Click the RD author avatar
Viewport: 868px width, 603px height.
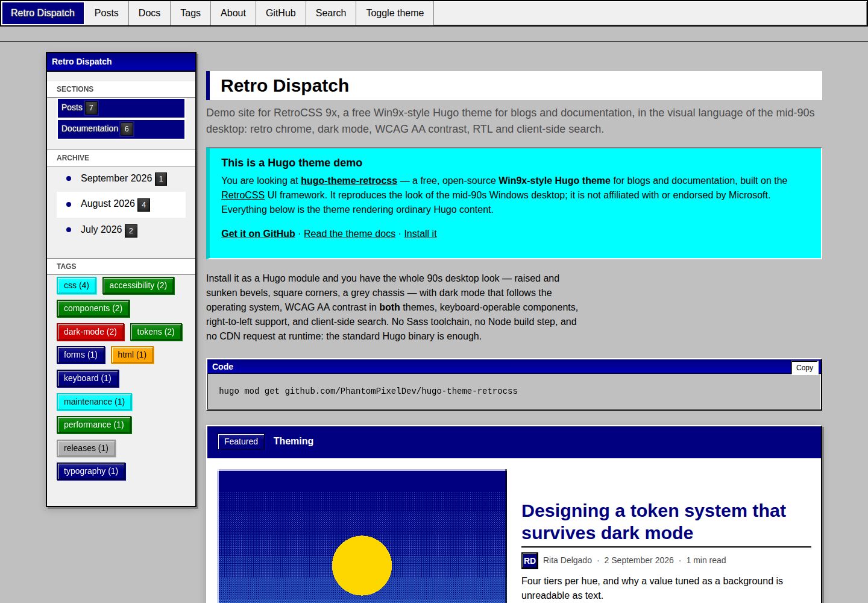point(530,561)
